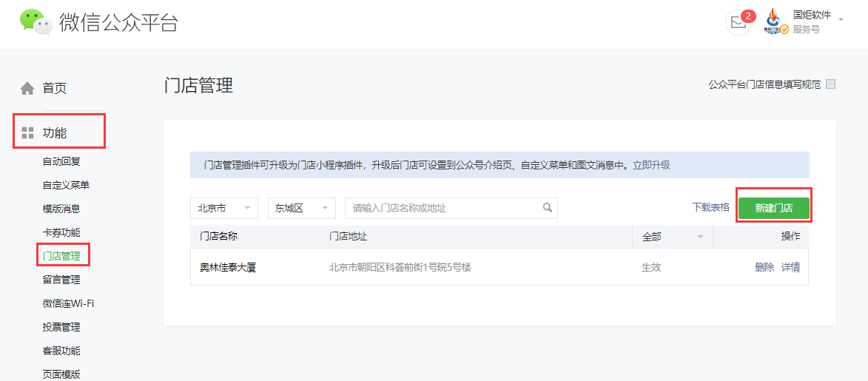Click the 门店管理 page heading
This screenshot has width=868, height=381.
click(x=199, y=86)
